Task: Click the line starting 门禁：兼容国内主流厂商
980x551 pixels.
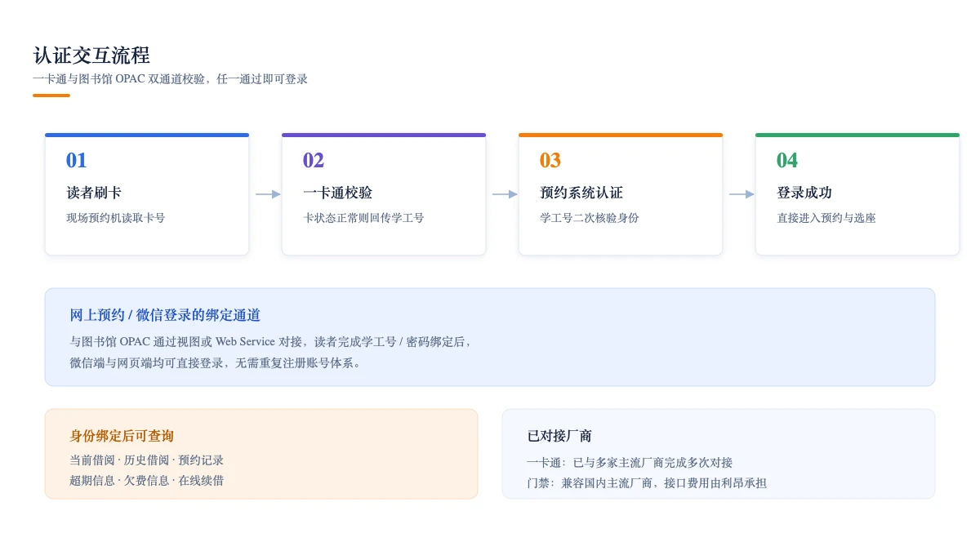Action: point(647,482)
